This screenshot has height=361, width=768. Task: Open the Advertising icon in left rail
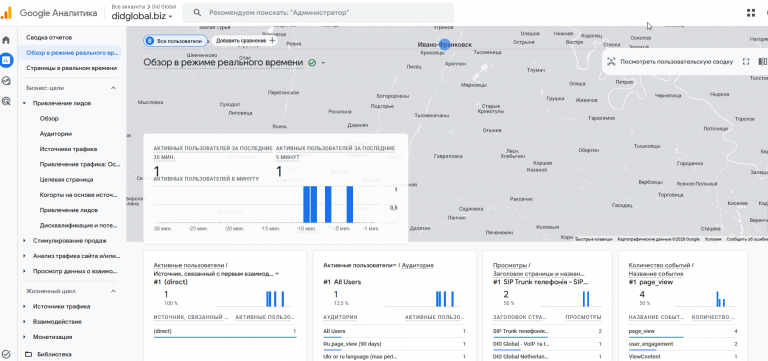tap(6, 101)
